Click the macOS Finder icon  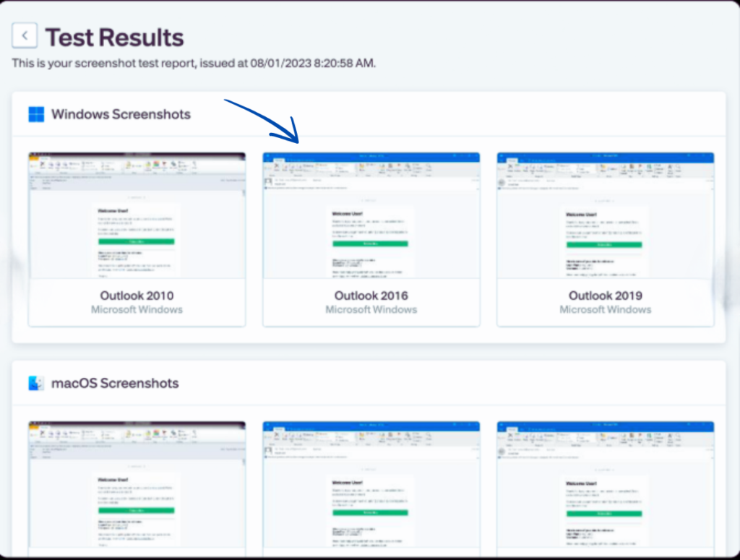click(x=36, y=383)
